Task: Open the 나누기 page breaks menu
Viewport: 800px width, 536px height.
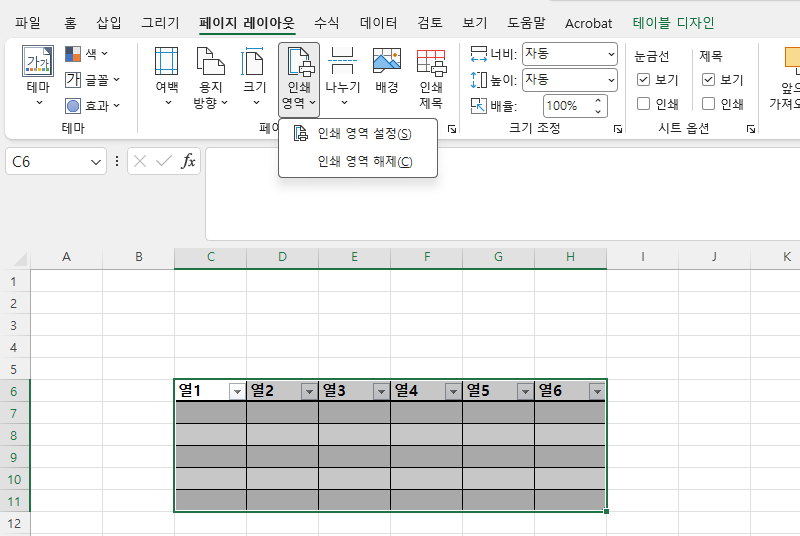Action: pyautogui.click(x=342, y=75)
